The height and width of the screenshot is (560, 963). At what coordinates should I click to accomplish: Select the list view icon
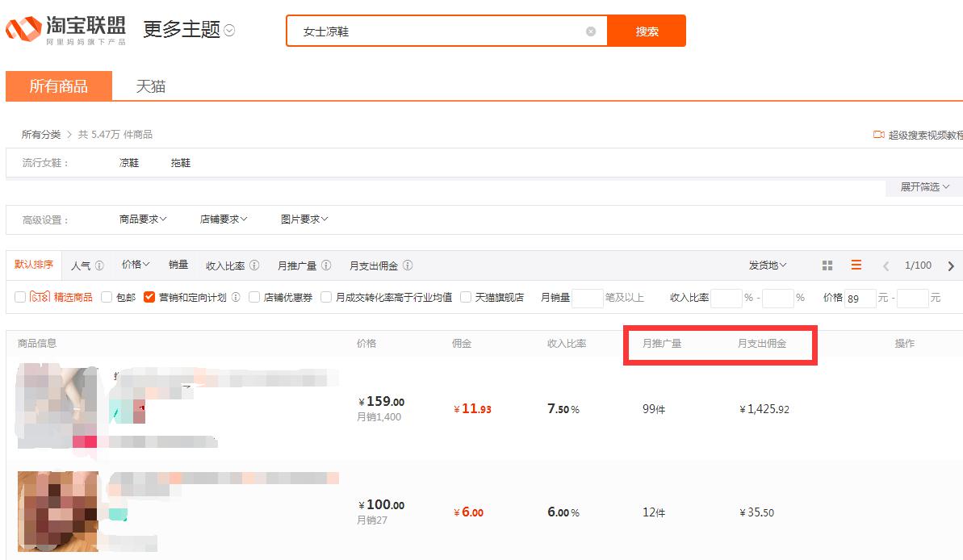point(854,265)
